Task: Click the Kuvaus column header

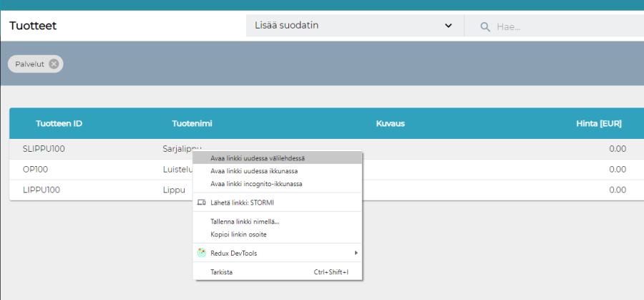Action: click(390, 123)
